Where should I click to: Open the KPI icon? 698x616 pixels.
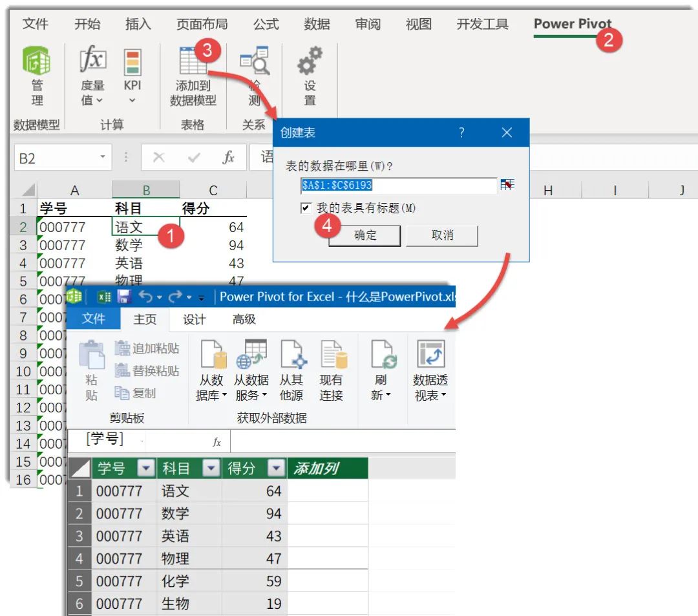pyautogui.click(x=132, y=62)
